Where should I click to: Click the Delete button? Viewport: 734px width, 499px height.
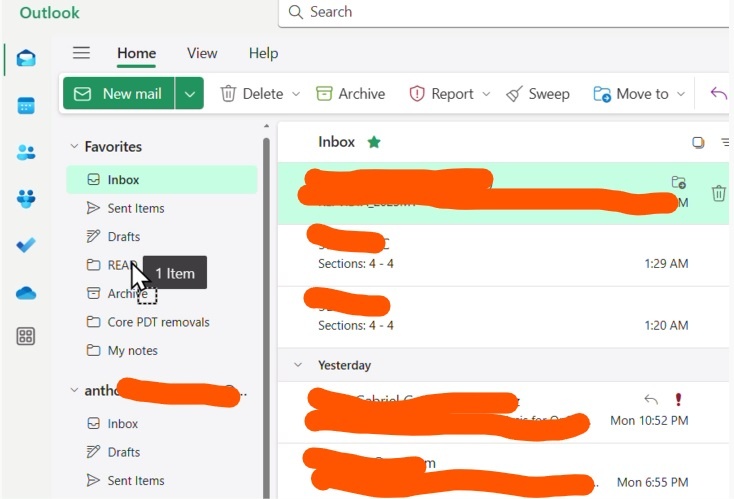pyautogui.click(x=252, y=94)
